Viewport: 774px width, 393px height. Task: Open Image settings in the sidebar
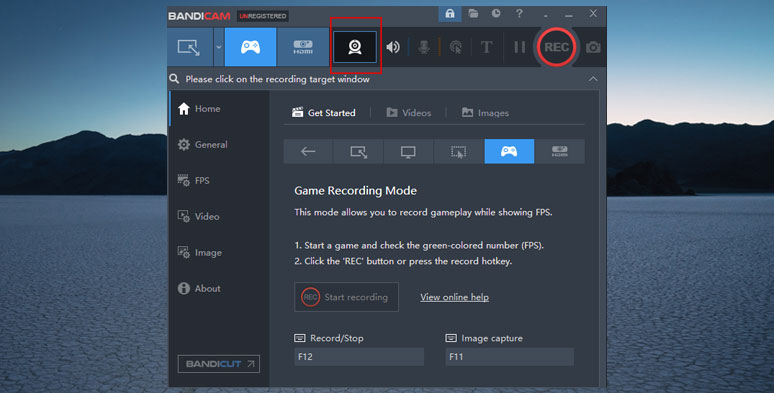point(219,252)
